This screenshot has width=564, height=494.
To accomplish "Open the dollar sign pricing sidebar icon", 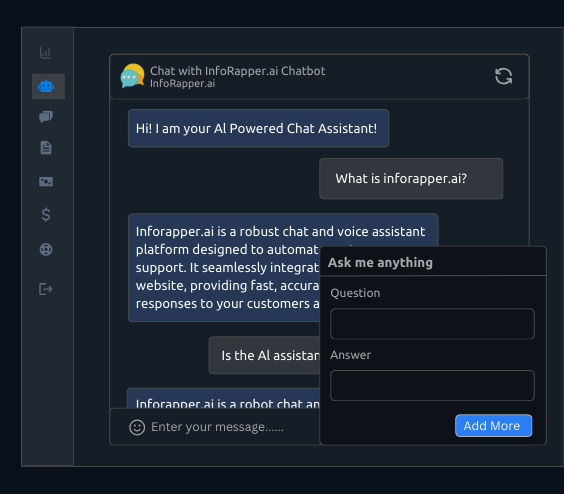I will 46,215.
